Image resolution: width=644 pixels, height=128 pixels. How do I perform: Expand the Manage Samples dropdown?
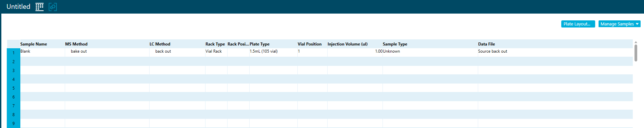pos(619,24)
